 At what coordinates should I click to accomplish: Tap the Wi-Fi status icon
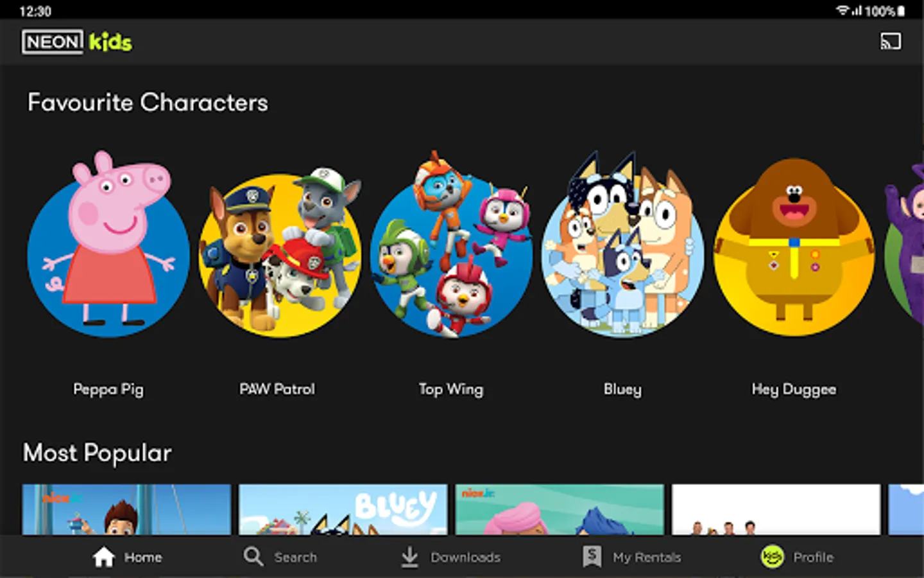click(842, 10)
